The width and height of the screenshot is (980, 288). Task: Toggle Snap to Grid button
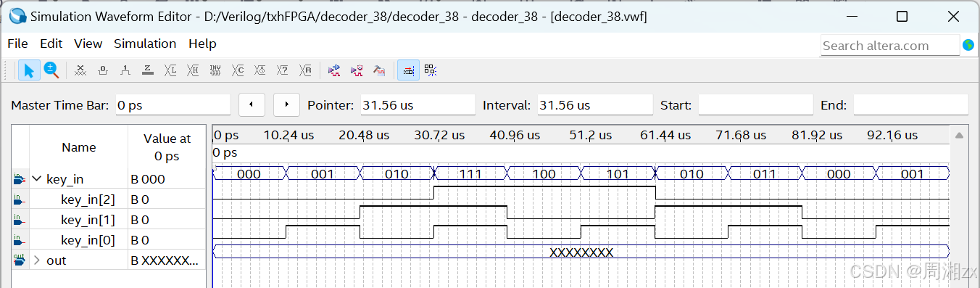pyautogui.click(x=408, y=70)
